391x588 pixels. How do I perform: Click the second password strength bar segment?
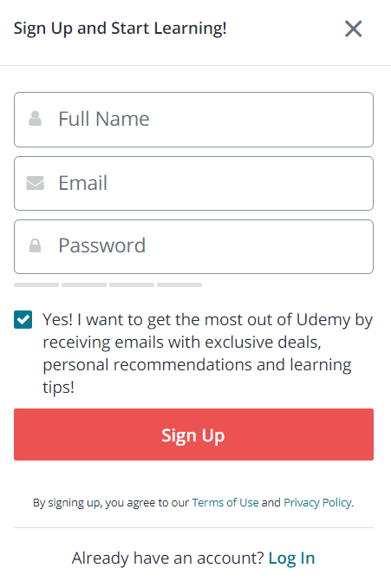tap(84, 285)
